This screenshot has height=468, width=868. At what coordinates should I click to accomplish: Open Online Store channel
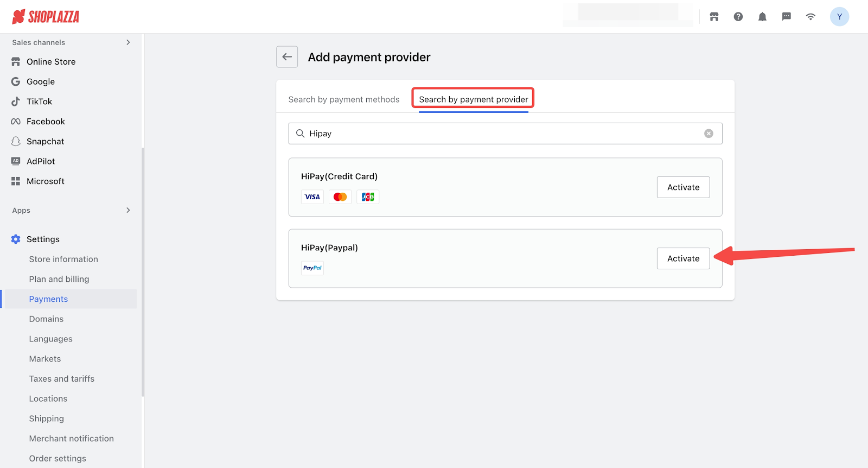51,62
